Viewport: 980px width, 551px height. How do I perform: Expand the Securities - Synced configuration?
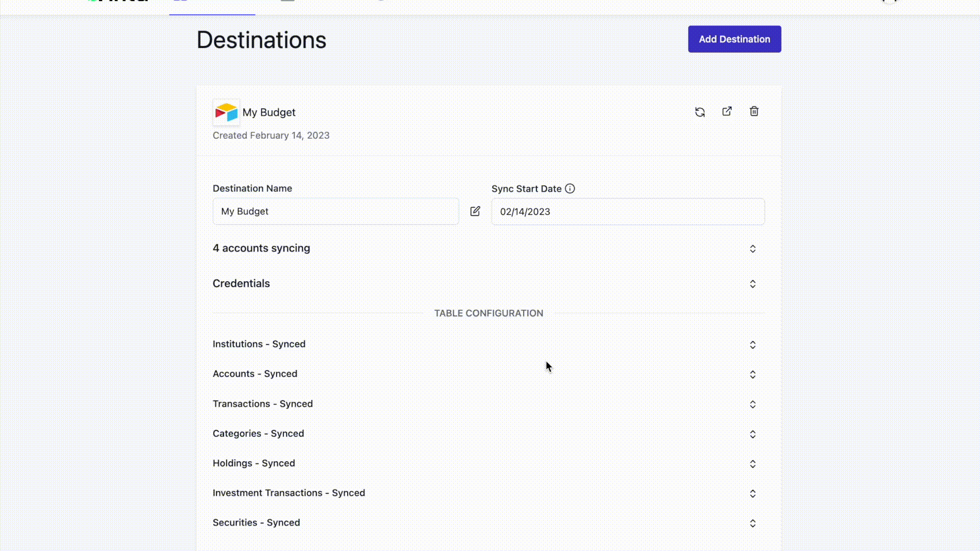[753, 523]
